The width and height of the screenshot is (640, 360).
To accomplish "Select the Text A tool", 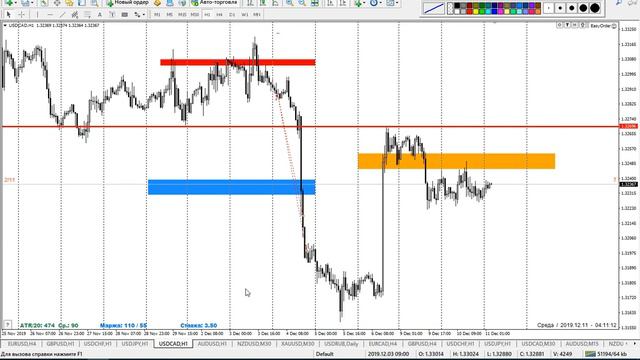I will pos(100,15).
